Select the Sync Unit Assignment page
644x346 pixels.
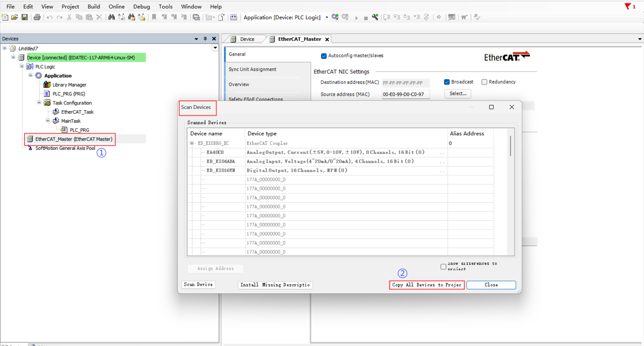[252, 69]
